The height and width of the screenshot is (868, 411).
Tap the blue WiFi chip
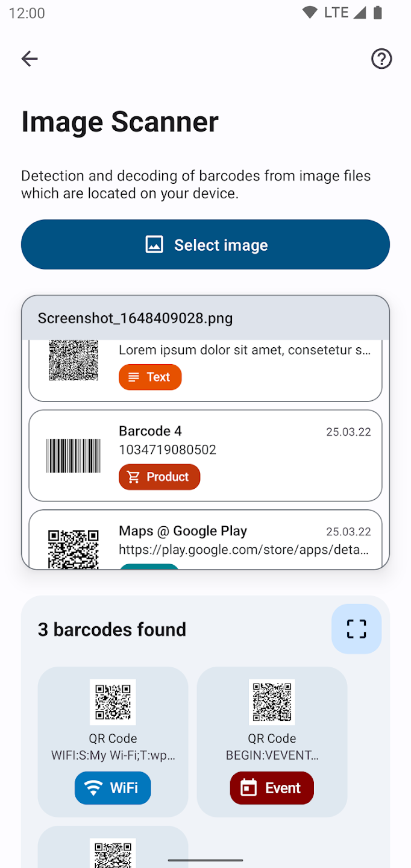coord(113,788)
